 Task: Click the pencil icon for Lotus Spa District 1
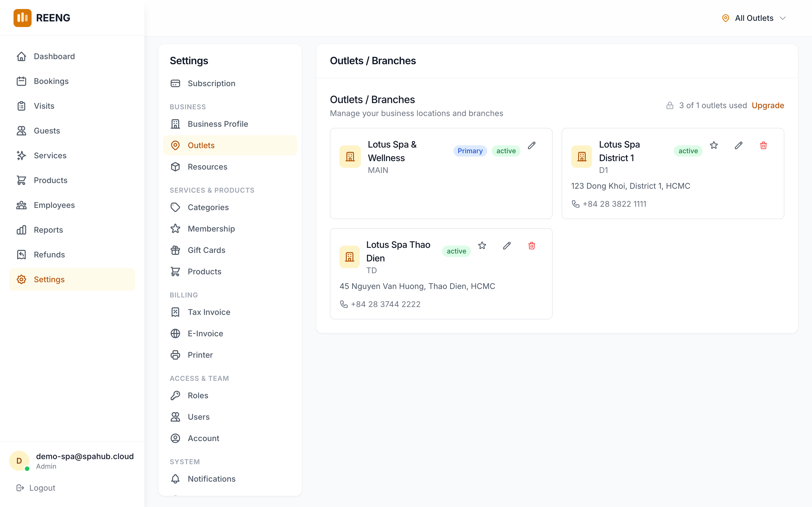[x=738, y=146]
